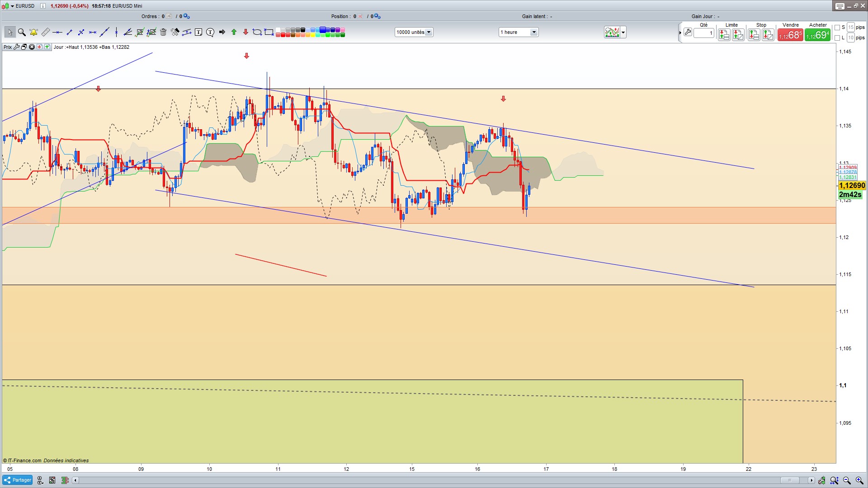Viewport: 868px width, 488px height.
Task: Pick the pink color swatch
Action: (x=343, y=30)
